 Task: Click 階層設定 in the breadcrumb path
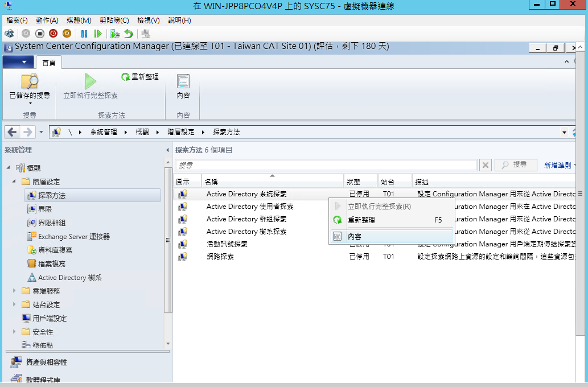pyautogui.click(x=181, y=132)
